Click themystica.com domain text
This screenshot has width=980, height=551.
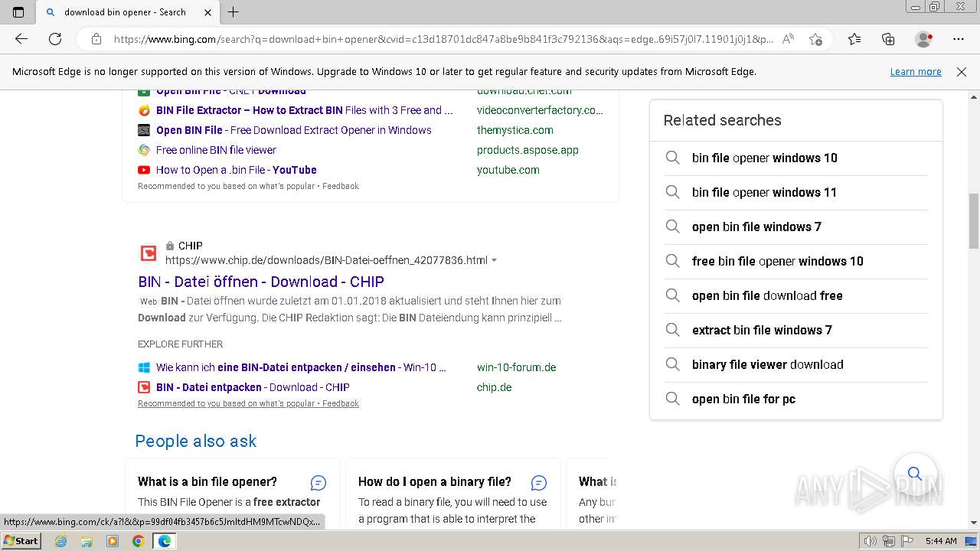pyautogui.click(x=515, y=130)
